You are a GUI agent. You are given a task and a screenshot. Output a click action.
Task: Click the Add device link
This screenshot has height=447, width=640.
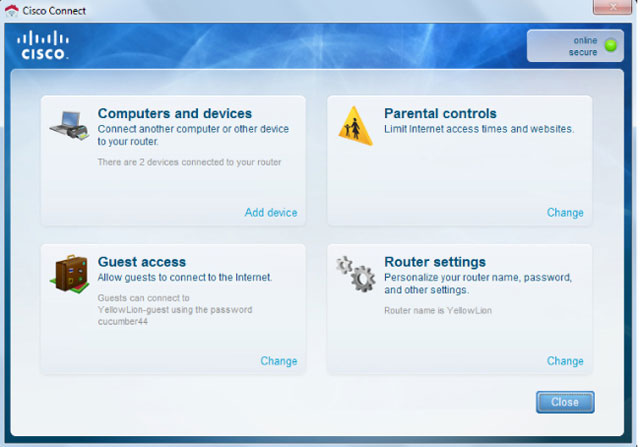[x=271, y=212]
